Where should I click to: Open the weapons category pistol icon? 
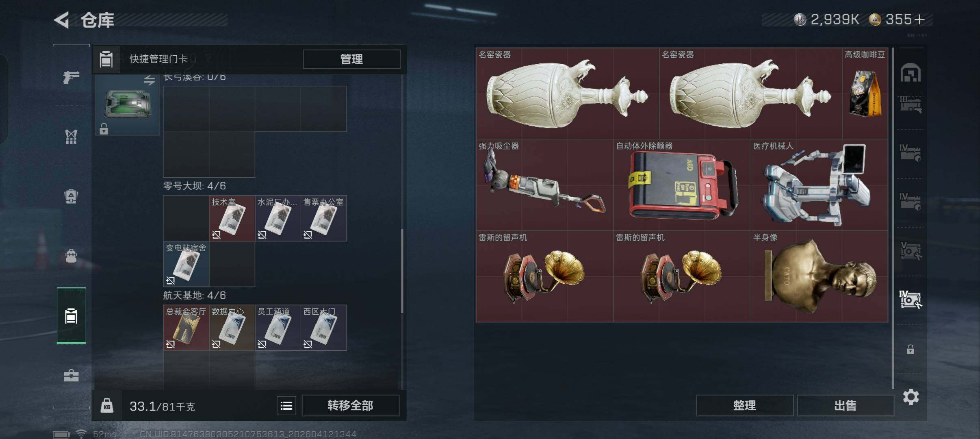[71, 77]
